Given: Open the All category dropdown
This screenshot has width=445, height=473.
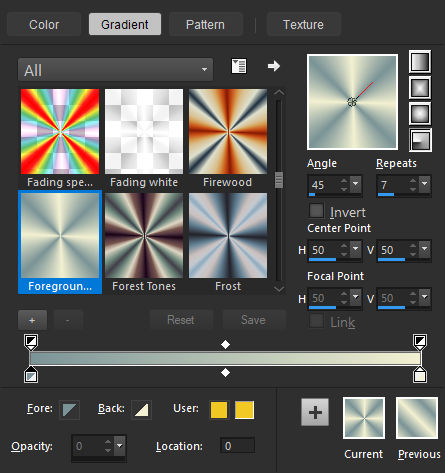Looking at the screenshot, I should click(115, 70).
